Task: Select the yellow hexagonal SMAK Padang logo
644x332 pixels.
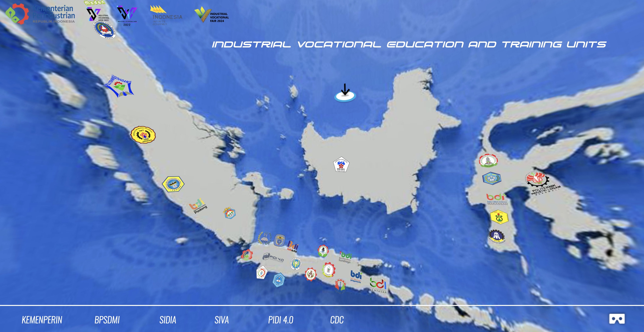Action: pyautogui.click(x=173, y=184)
